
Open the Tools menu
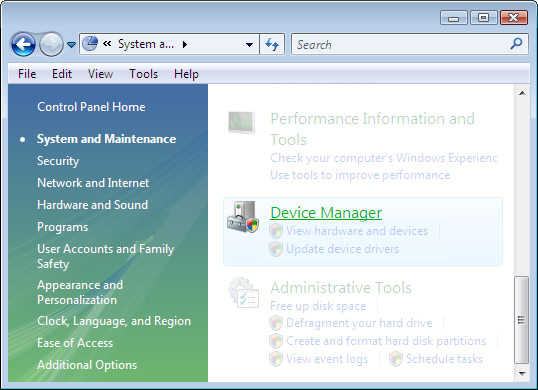[143, 74]
